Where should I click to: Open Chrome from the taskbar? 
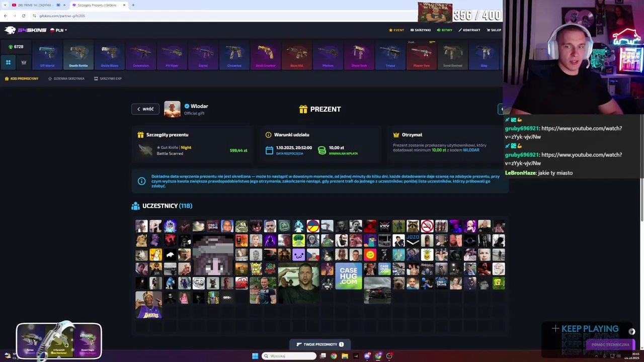pos(334,356)
